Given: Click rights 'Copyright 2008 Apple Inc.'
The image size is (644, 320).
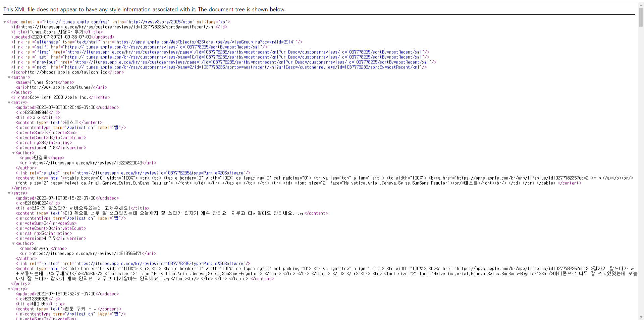Looking at the screenshot, I should coord(59,97).
